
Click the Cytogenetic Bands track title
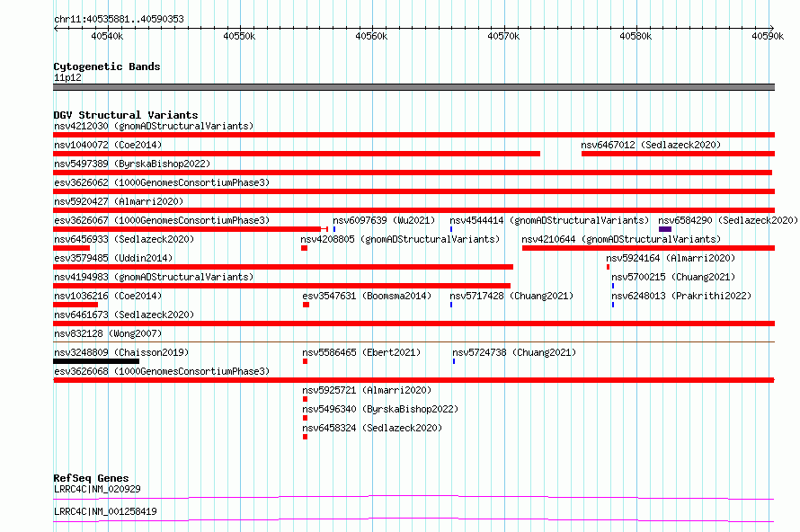tap(107, 66)
